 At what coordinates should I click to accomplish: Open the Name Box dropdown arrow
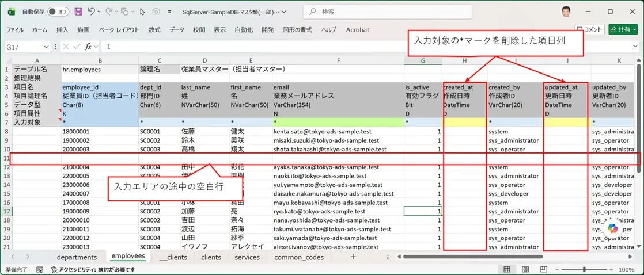[x=47, y=47]
